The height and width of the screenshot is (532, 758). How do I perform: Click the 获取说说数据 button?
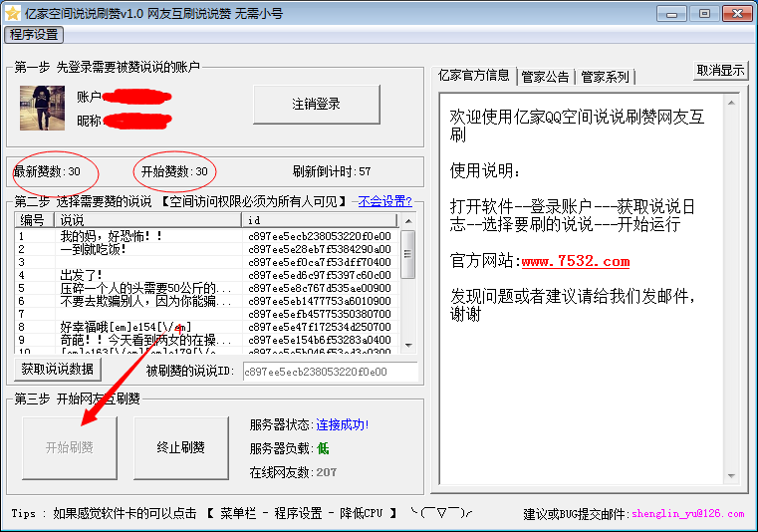(58, 370)
